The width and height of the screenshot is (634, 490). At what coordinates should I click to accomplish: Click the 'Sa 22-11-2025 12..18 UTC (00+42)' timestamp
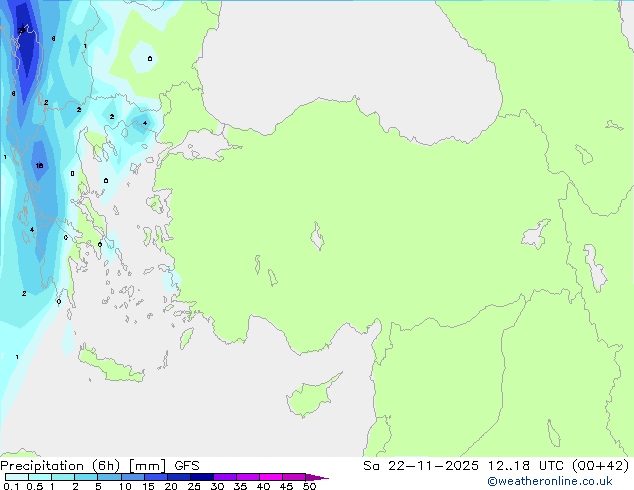point(496,466)
